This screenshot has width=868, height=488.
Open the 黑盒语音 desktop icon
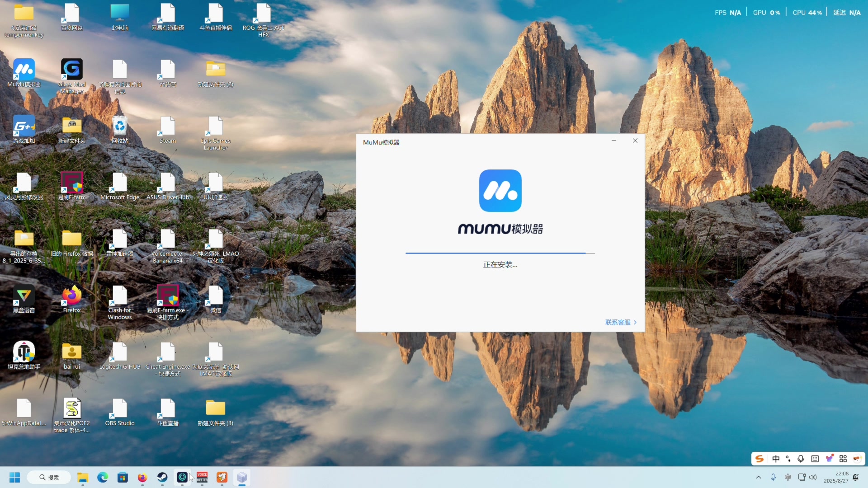pyautogui.click(x=24, y=299)
